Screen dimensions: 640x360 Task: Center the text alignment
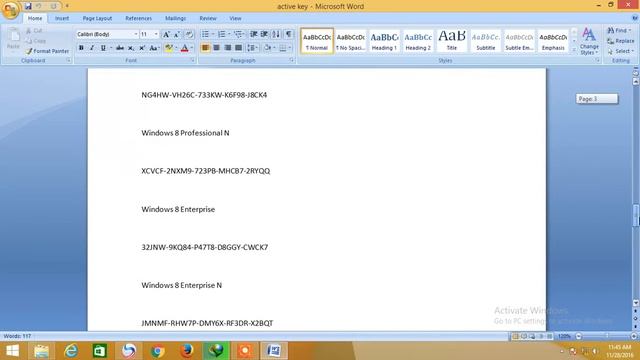click(216, 48)
